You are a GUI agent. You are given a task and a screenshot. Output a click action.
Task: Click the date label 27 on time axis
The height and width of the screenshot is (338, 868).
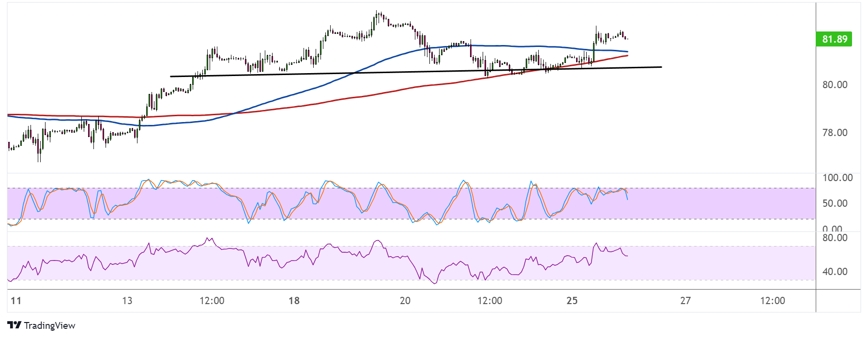tap(685, 301)
